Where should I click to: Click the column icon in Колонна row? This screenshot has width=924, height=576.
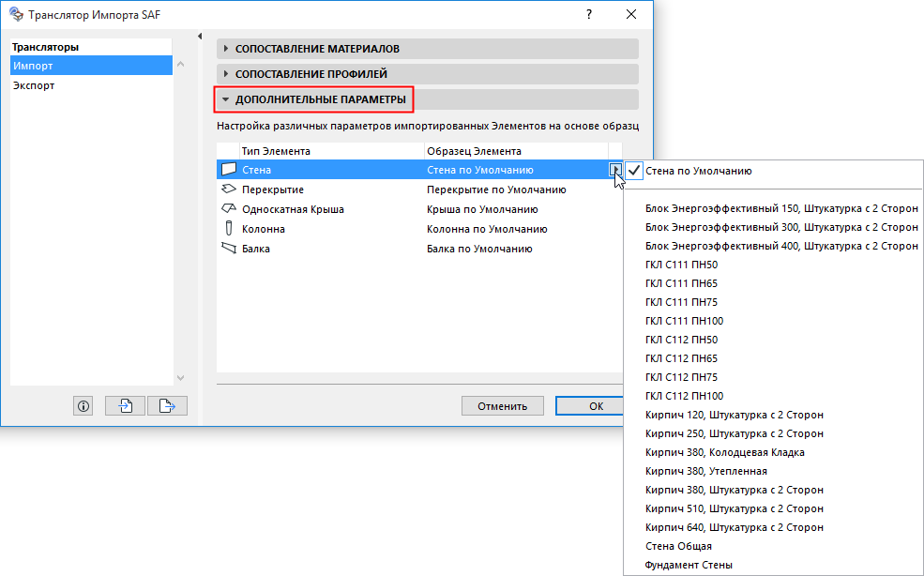(229, 228)
